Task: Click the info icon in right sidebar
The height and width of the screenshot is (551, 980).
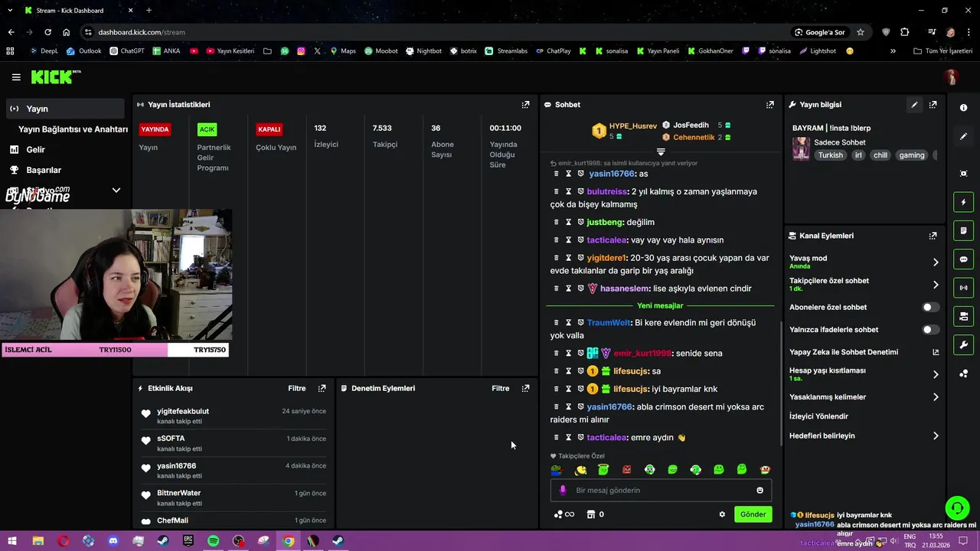Action: tap(964, 108)
